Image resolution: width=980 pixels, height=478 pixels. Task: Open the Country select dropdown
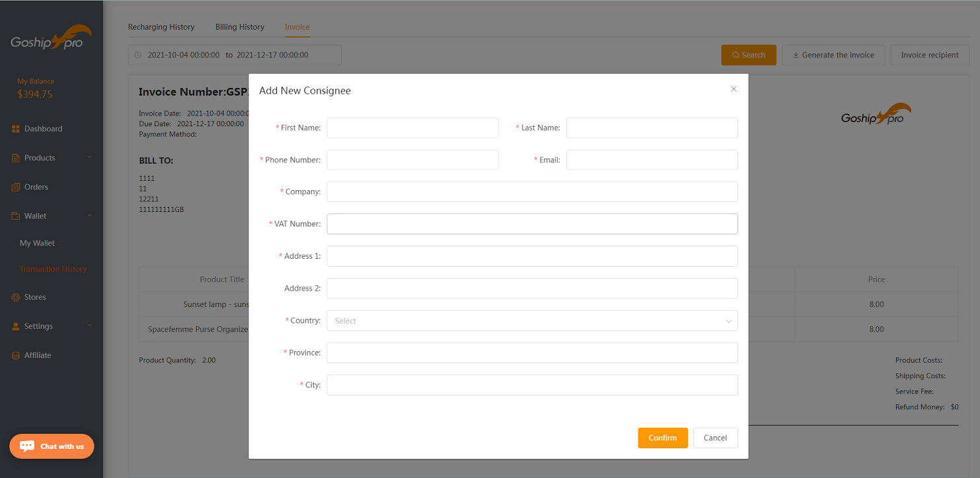pyautogui.click(x=532, y=321)
